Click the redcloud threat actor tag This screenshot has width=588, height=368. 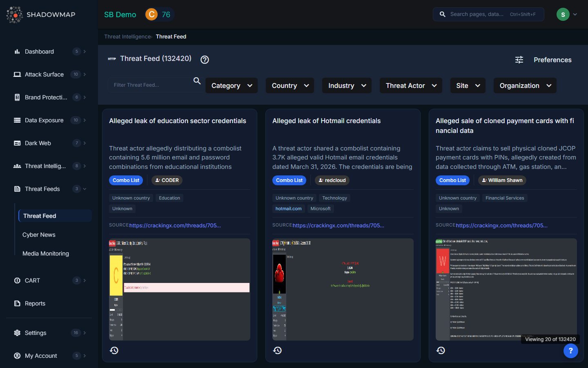click(332, 180)
